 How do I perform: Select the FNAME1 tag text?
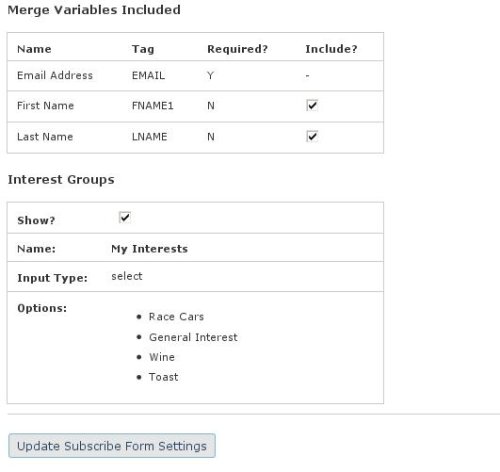click(x=153, y=106)
